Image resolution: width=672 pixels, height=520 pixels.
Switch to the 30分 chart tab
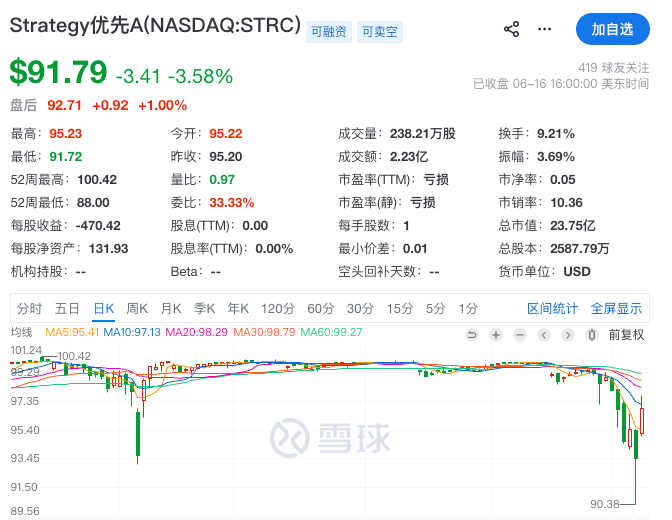(360, 308)
